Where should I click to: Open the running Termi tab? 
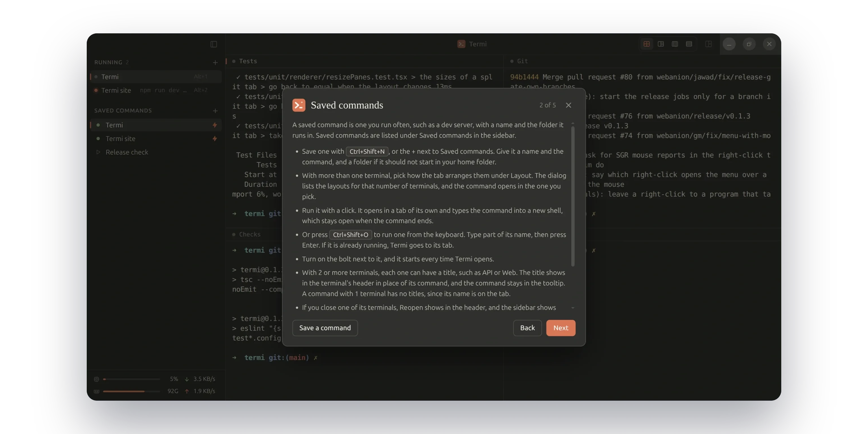(156, 77)
